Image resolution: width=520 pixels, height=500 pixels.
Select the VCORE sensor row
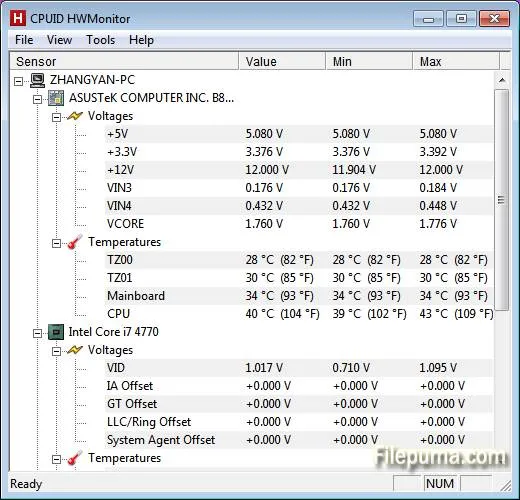coord(299,224)
